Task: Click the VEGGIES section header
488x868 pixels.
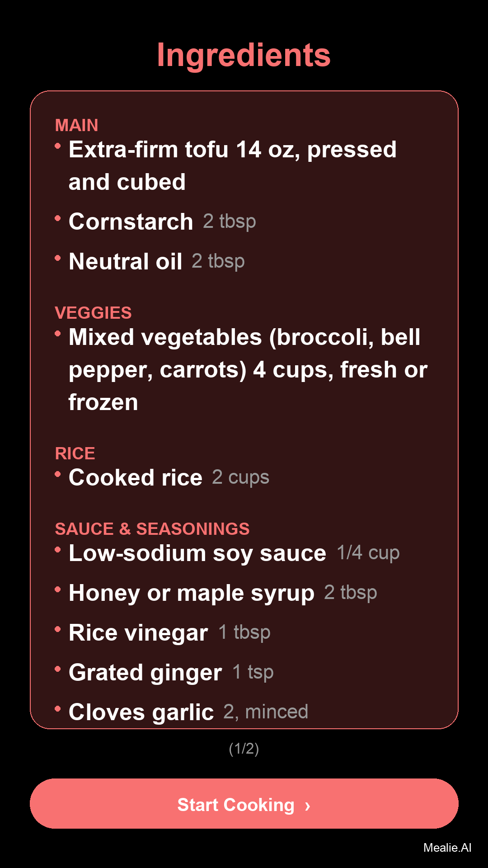Action: pyautogui.click(x=93, y=313)
